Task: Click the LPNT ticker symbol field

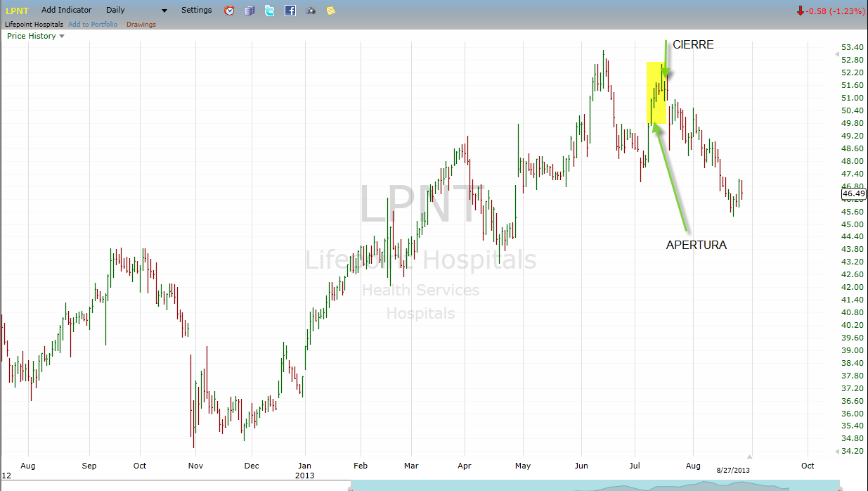Action: tap(18, 11)
